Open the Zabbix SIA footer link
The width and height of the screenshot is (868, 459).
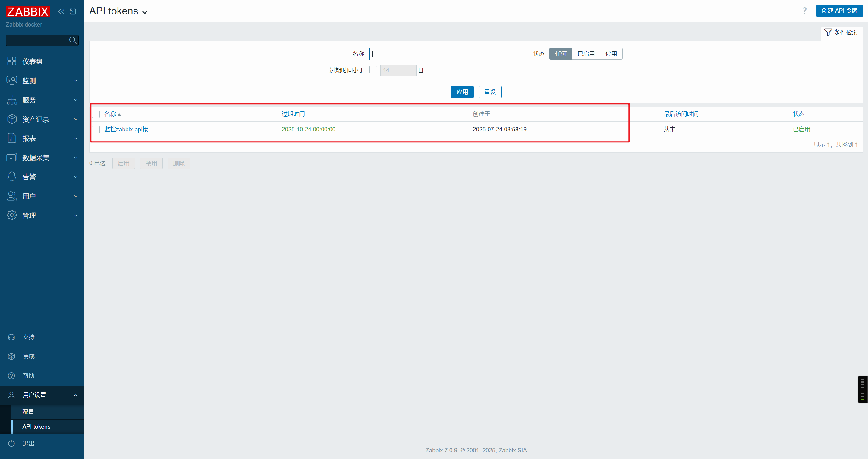tap(512, 450)
